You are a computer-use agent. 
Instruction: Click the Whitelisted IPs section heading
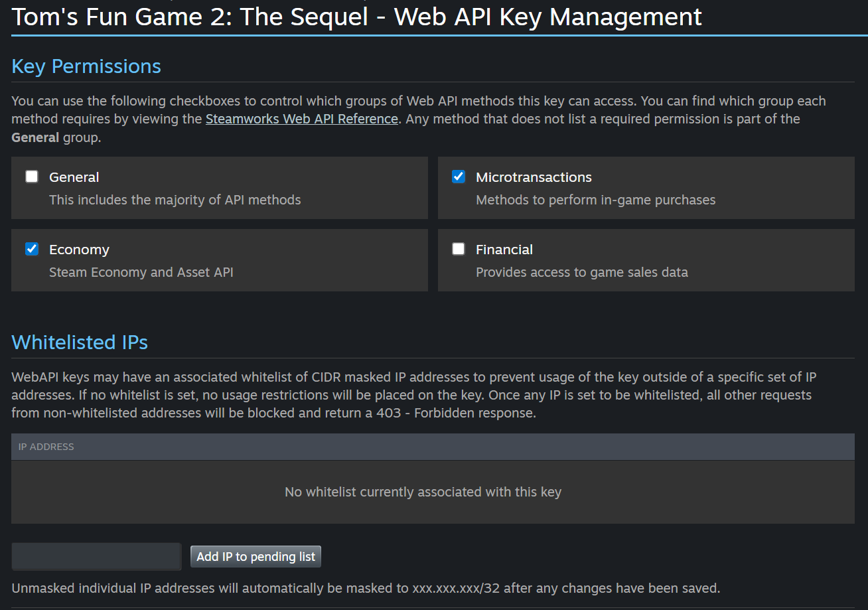tap(80, 343)
